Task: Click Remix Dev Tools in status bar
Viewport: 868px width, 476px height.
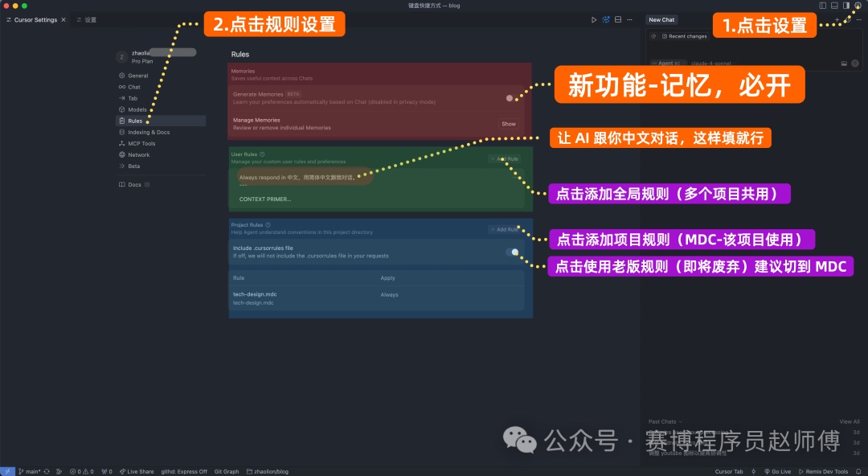Action: click(823, 471)
